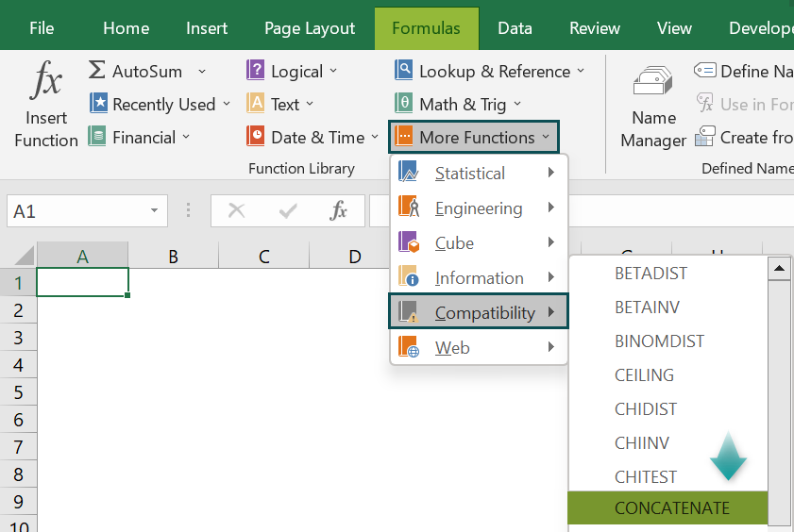Switch to the Home tab

pyautogui.click(x=127, y=28)
